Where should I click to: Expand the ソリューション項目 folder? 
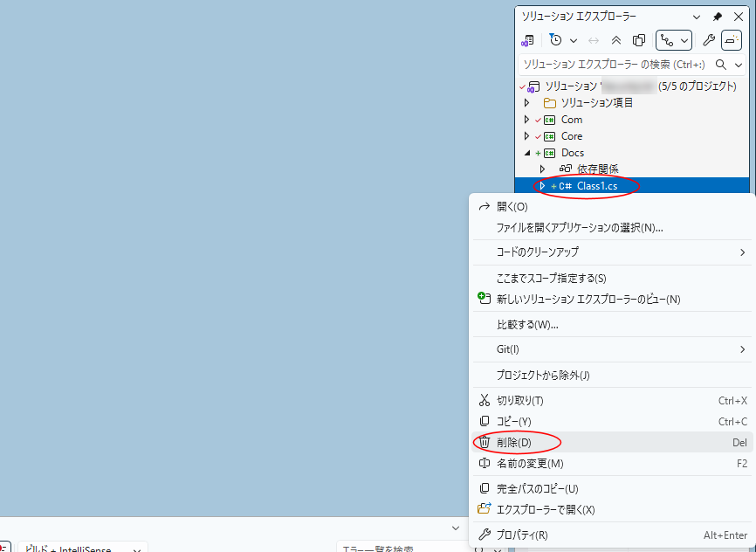526,103
